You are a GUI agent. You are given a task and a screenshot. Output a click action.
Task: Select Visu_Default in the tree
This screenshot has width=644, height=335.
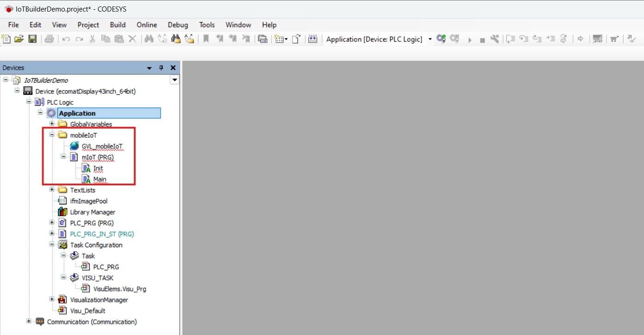[x=88, y=311]
